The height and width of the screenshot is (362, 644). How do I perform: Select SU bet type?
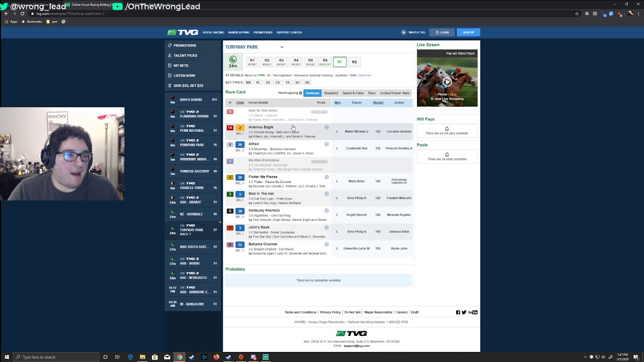pyautogui.click(x=297, y=82)
